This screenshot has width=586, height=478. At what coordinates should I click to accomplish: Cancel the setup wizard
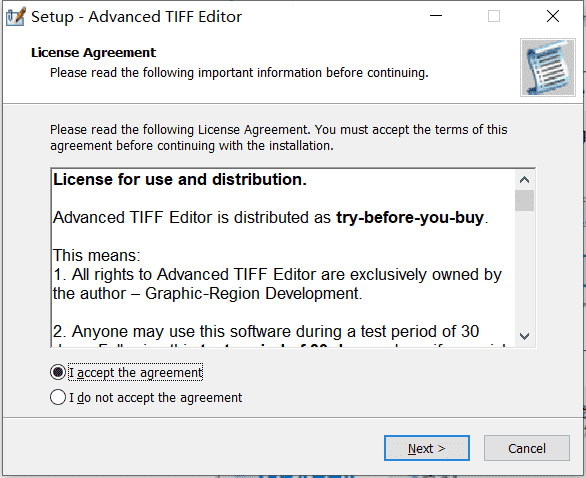click(x=527, y=448)
